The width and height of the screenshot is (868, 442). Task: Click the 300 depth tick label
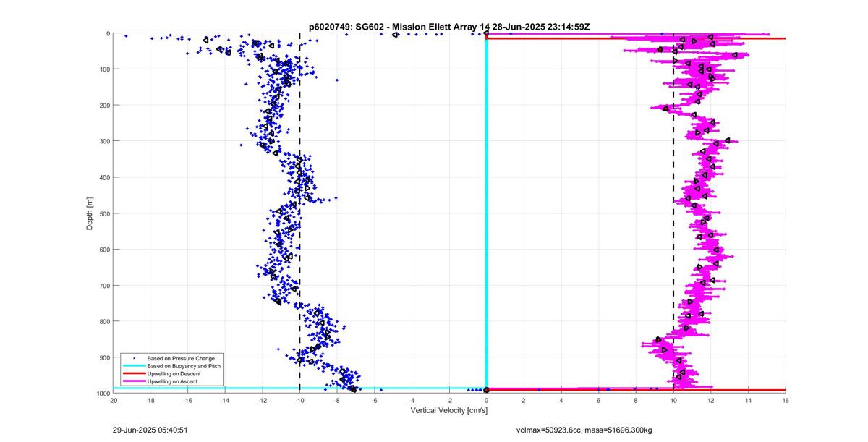click(x=103, y=142)
